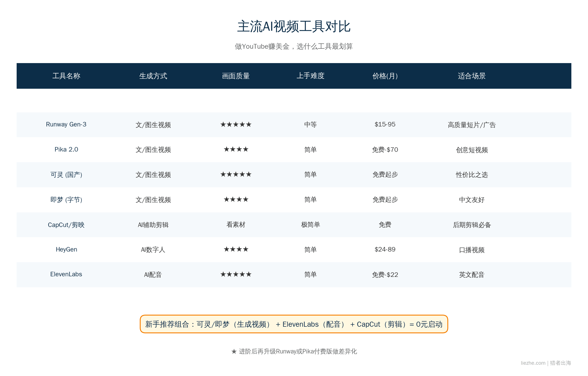Click the $24-89 price cell

pos(385,250)
